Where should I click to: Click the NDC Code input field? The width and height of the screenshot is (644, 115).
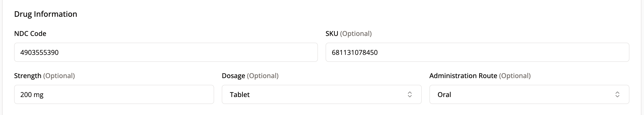(x=166, y=52)
